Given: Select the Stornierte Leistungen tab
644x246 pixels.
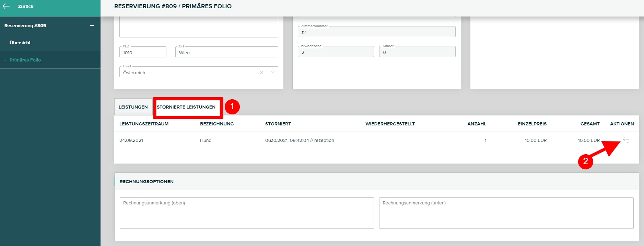Looking at the screenshot, I should coord(186,107).
